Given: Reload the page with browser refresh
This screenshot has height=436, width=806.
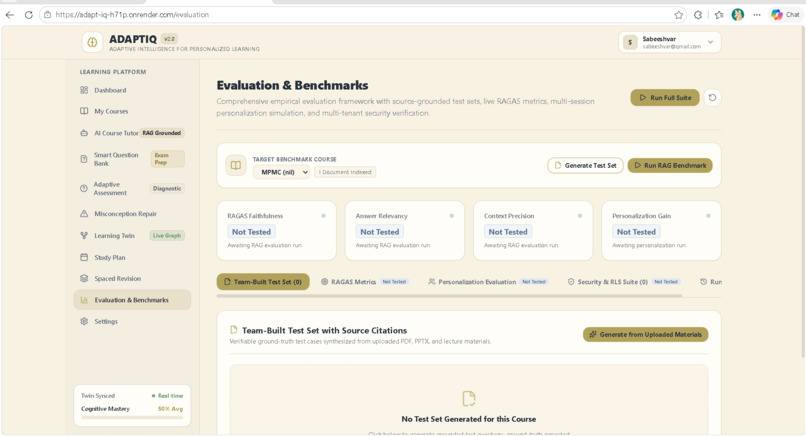Looking at the screenshot, I should coord(29,15).
